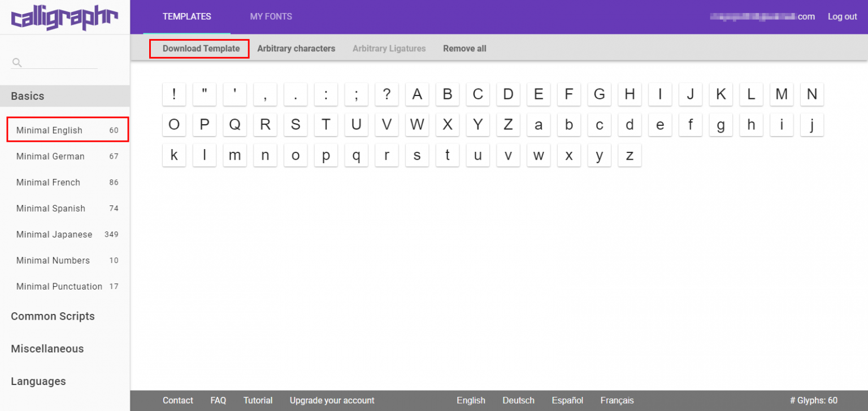Expand the Miscellaneous section
Image resolution: width=868 pixels, height=411 pixels.
tap(47, 348)
